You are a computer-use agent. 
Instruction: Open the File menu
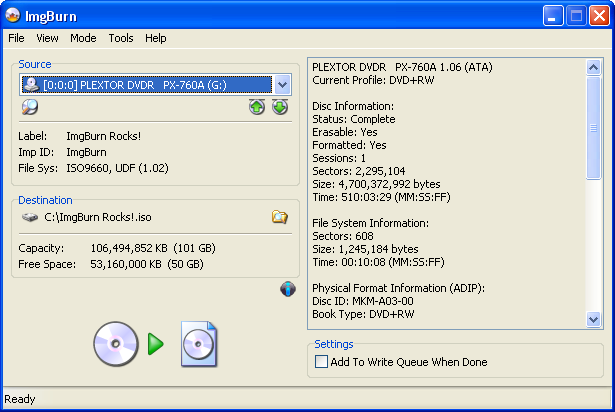(16, 38)
